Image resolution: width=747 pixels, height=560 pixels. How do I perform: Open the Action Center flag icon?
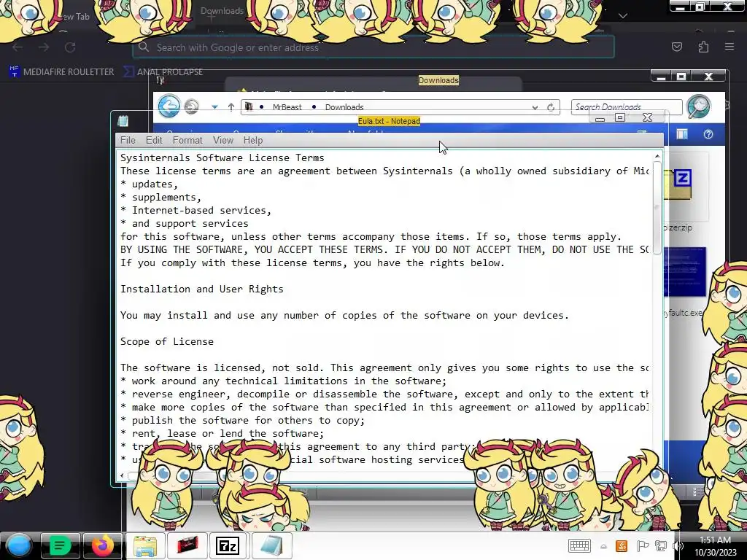pyautogui.click(x=642, y=546)
